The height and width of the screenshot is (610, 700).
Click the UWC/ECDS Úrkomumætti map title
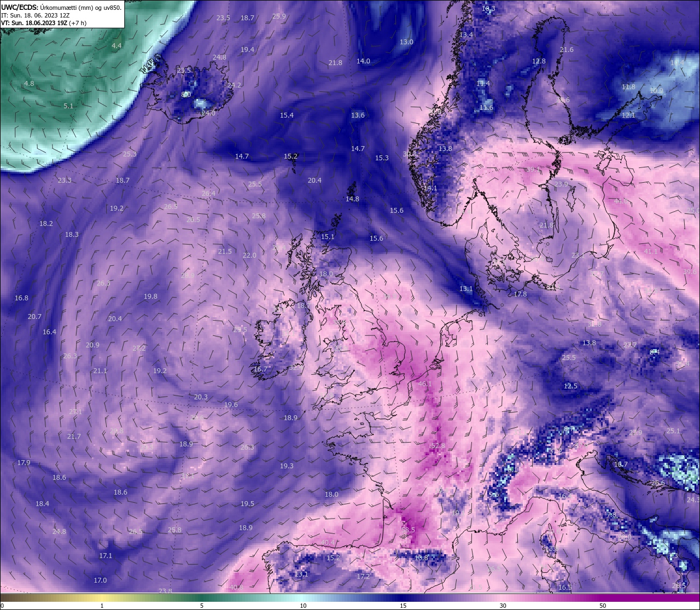click(61, 8)
